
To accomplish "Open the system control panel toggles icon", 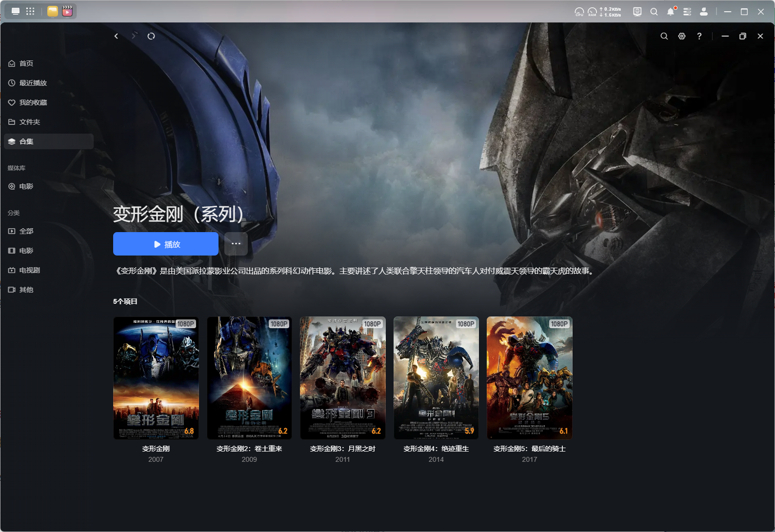I will [687, 12].
